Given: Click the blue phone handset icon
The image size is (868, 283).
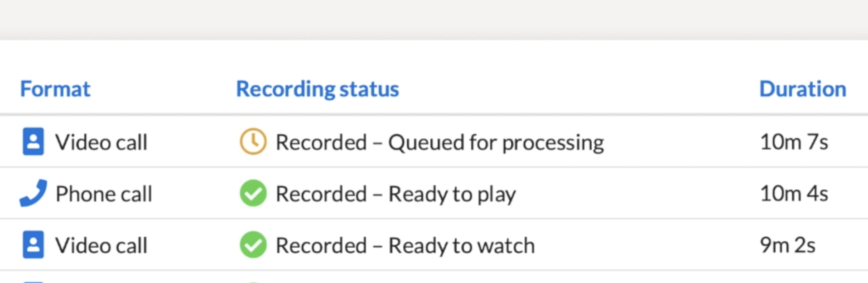Looking at the screenshot, I should pyautogui.click(x=33, y=193).
